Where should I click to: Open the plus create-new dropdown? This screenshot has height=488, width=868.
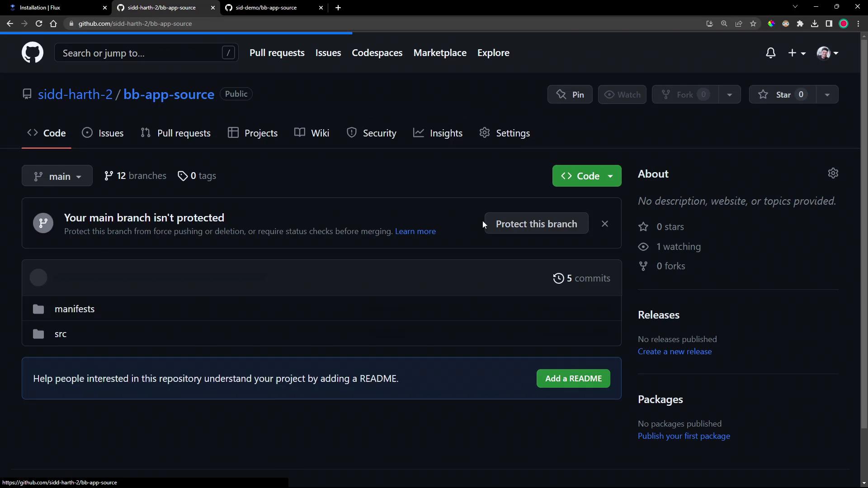797,53
